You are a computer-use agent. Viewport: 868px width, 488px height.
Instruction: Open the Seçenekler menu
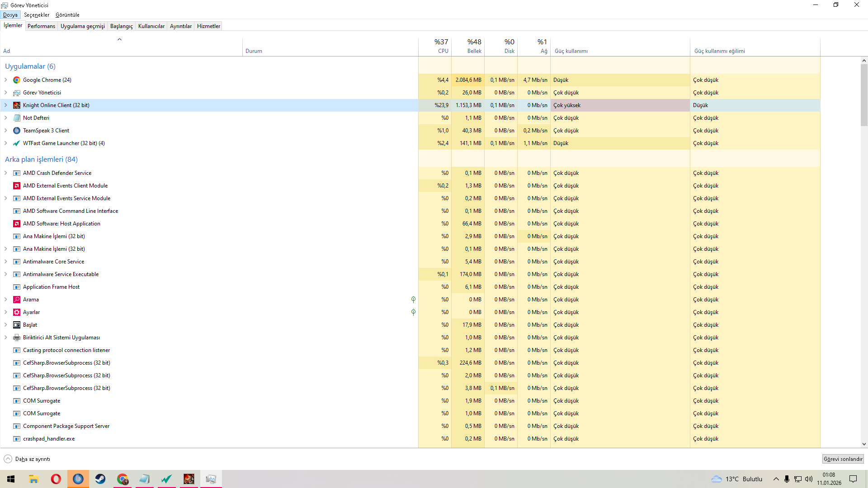click(37, 15)
